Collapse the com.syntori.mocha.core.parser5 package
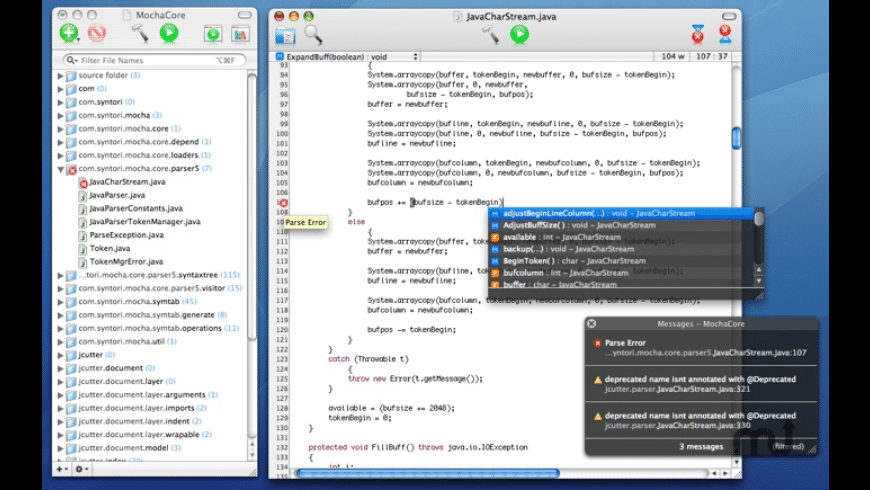870x490 pixels. (x=60, y=169)
